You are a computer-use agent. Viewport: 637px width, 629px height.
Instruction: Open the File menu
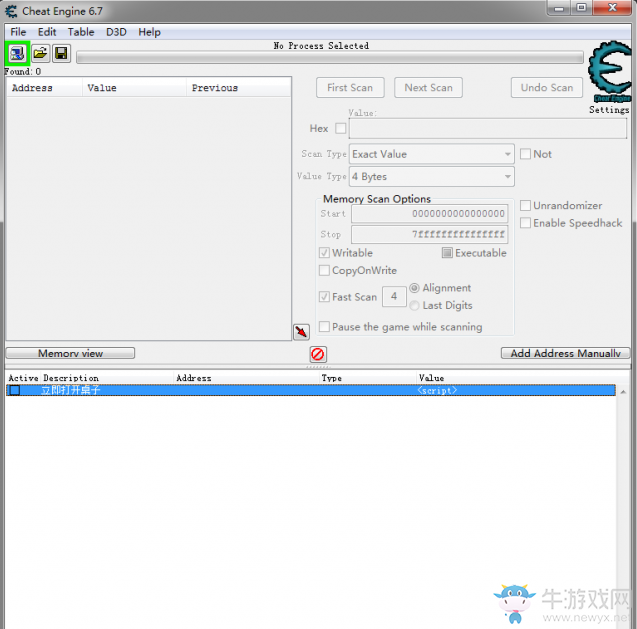[18, 32]
